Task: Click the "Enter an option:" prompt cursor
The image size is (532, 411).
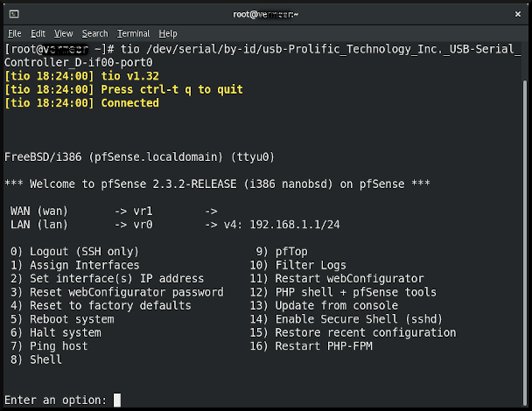Action: 117,401
